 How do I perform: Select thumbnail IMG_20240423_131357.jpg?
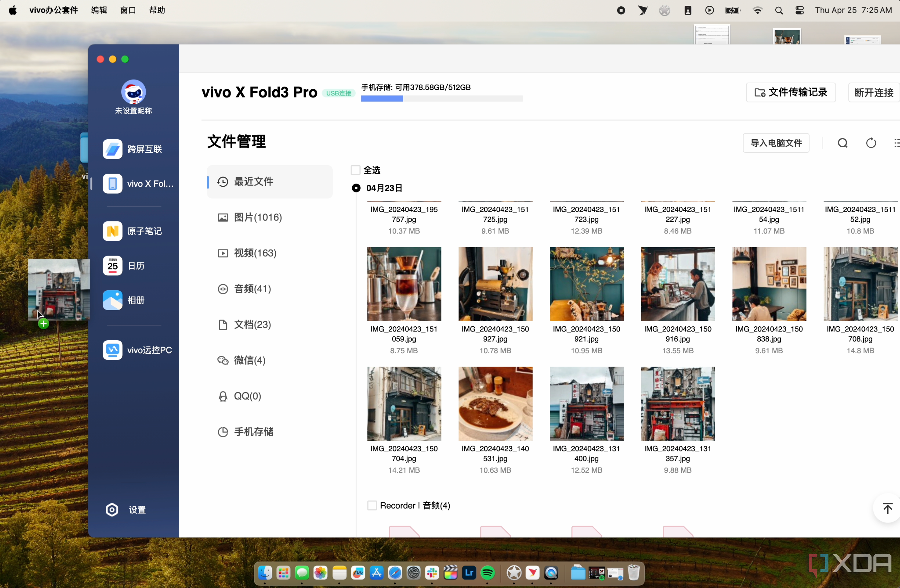point(678,404)
